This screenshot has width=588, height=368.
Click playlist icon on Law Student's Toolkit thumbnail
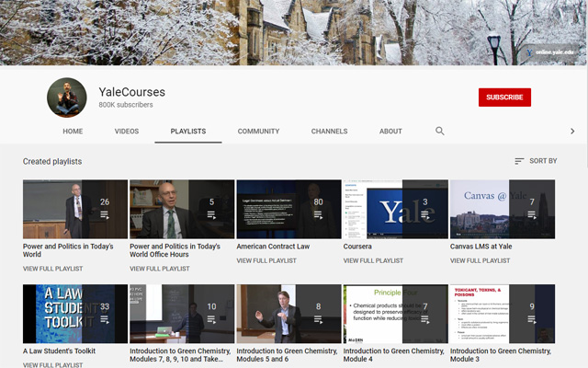pos(105,319)
